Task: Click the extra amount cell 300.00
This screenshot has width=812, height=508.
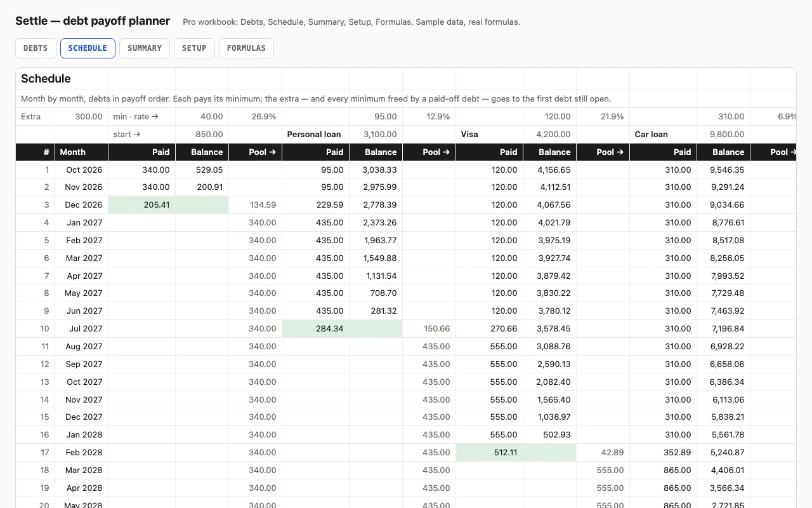Action: click(x=82, y=117)
